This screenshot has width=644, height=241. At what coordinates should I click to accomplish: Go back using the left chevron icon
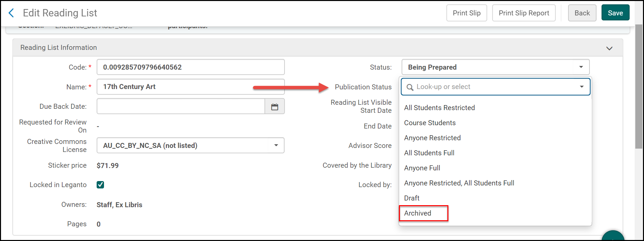[11, 13]
